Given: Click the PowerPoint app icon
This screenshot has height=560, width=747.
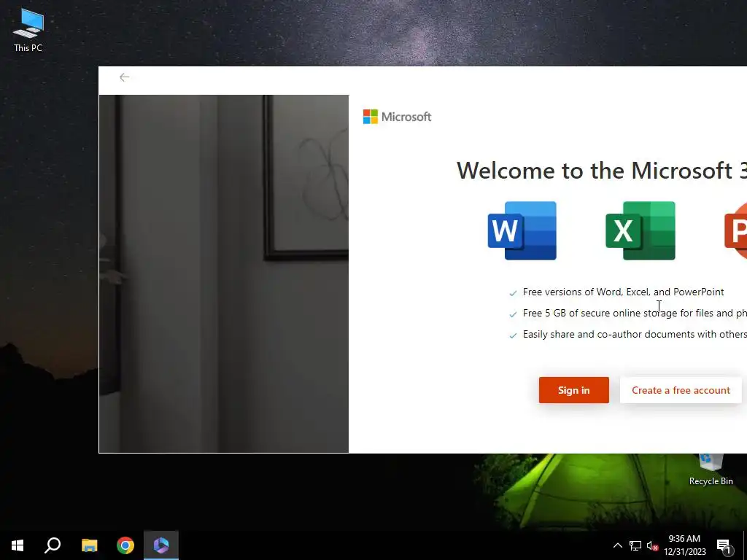Looking at the screenshot, I should pos(735,230).
